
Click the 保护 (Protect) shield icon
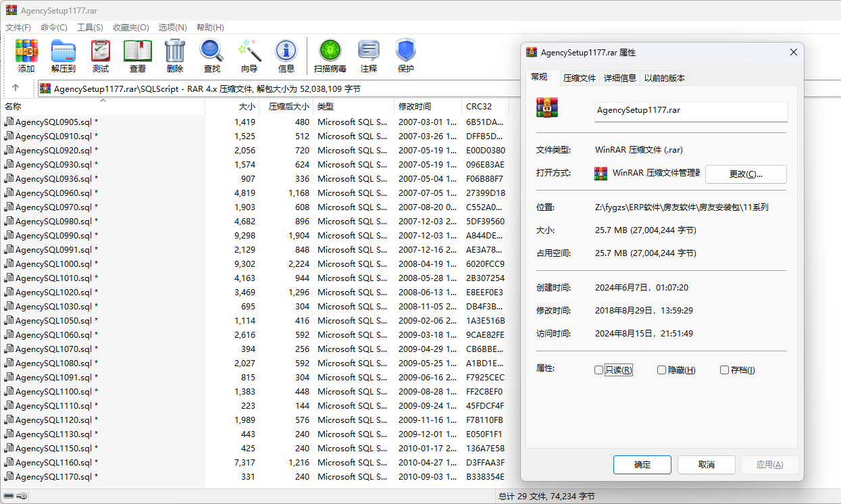[x=406, y=51]
